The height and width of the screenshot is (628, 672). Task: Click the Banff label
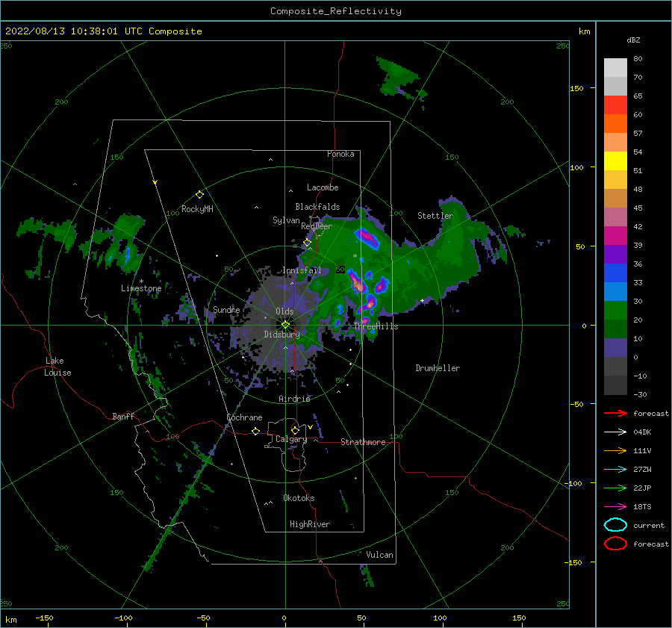[123, 416]
